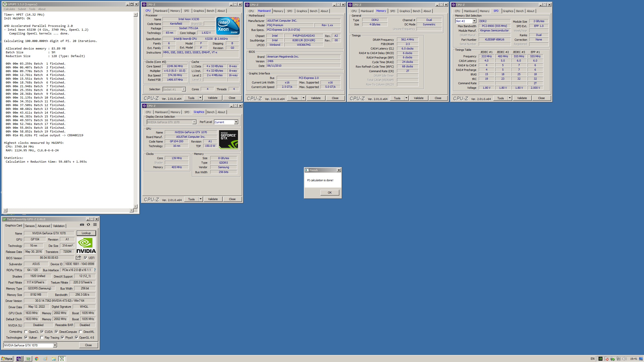644x362 pixels.
Task: Expand Tools arrow in CPU-Z Graphics window
Action: [201, 199]
